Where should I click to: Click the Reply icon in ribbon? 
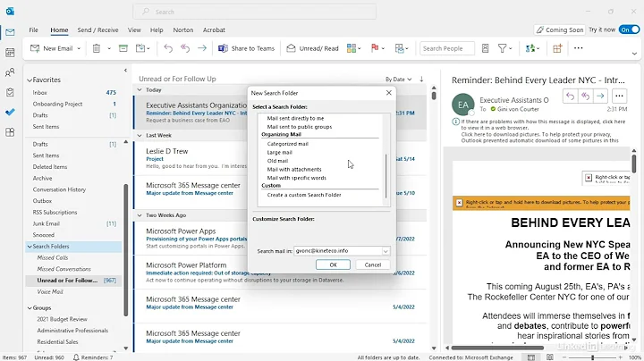tap(168, 48)
